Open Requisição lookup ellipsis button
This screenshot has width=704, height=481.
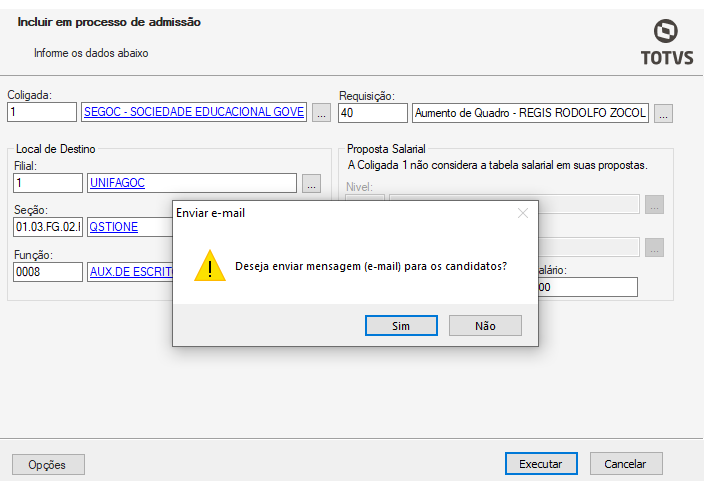coord(663,113)
